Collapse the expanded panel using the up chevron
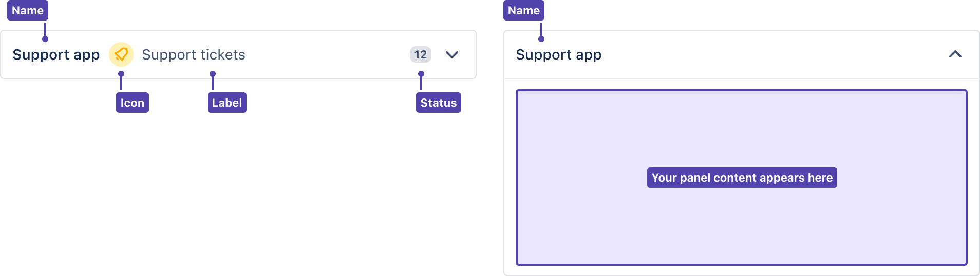The image size is (980, 276). (955, 54)
